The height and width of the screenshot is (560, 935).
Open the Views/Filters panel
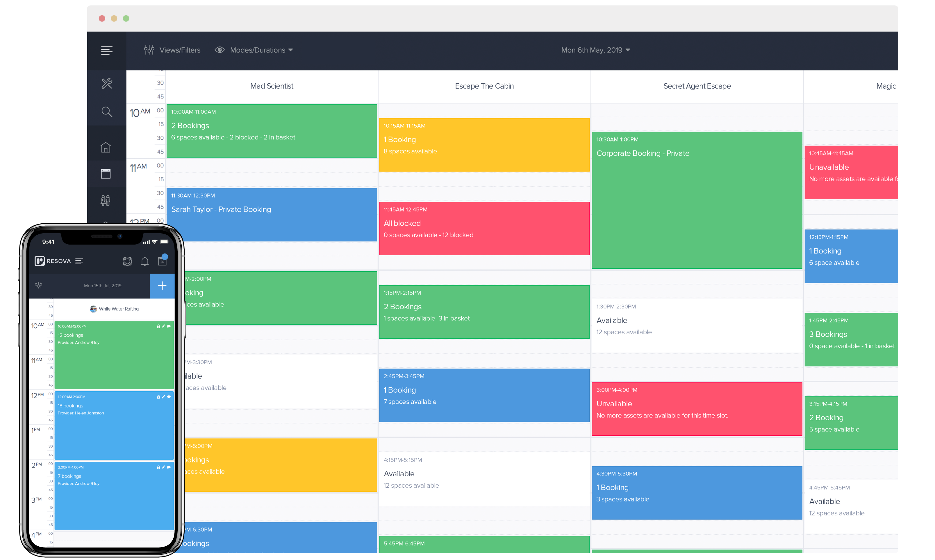(x=172, y=50)
